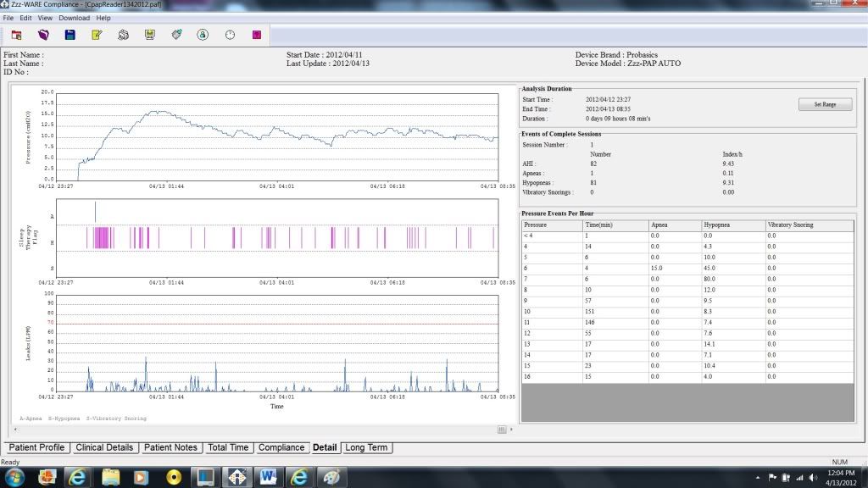Switch to the Total Time tab
This screenshot has height=488, width=868.
[x=228, y=447]
